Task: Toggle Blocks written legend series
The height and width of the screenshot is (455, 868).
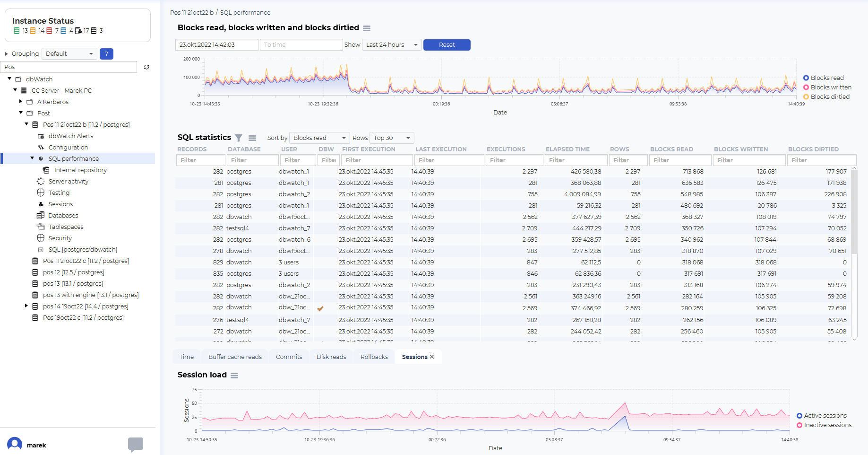Action: 827,87
